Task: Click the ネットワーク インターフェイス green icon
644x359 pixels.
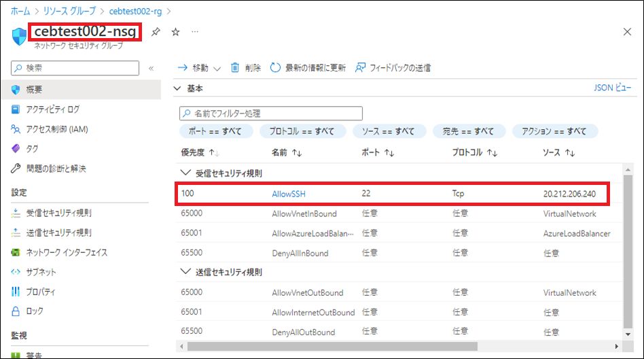Action: tap(16, 252)
